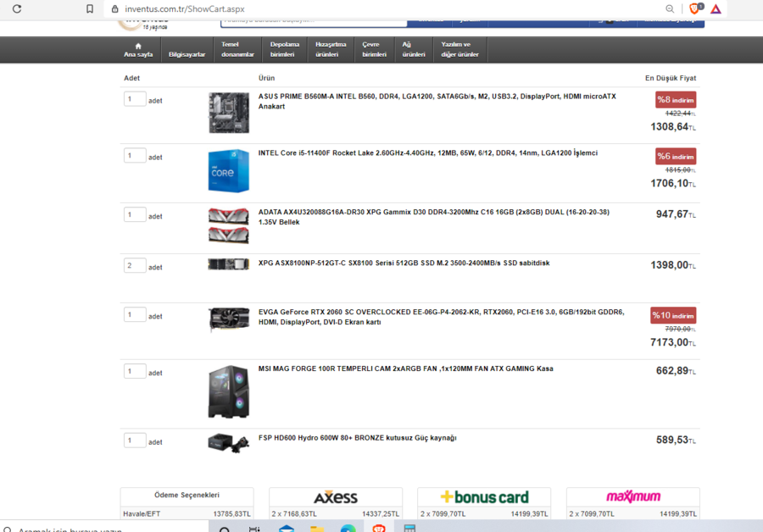Click the 947,67 TL price
Image resolution: width=763 pixels, height=532 pixels.
[x=676, y=214]
